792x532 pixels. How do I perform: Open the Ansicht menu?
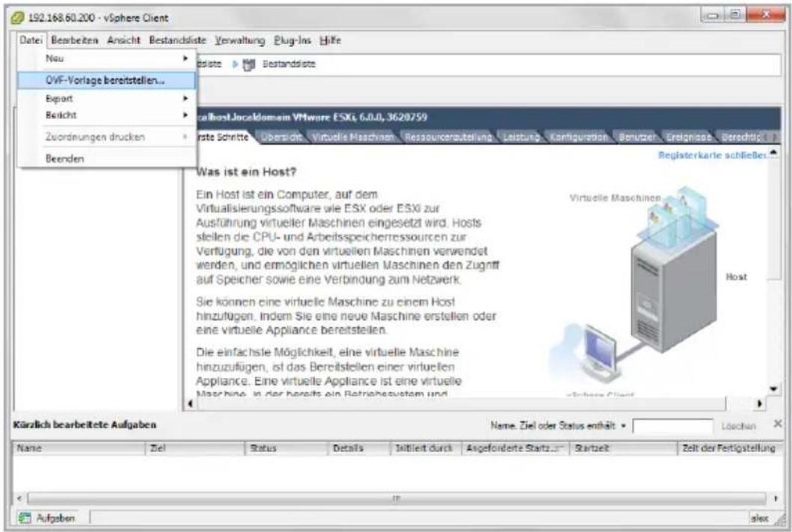coord(123,40)
